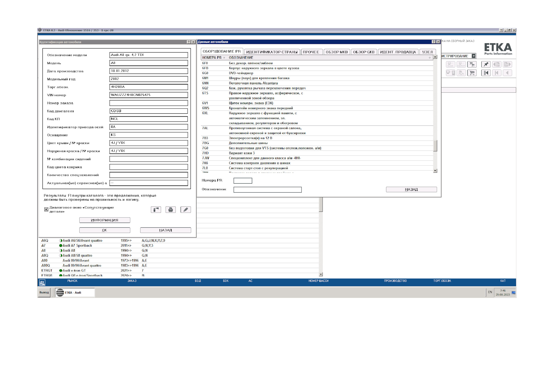Click the printer icon button
The width and height of the screenshot is (554, 392).
tap(171, 210)
